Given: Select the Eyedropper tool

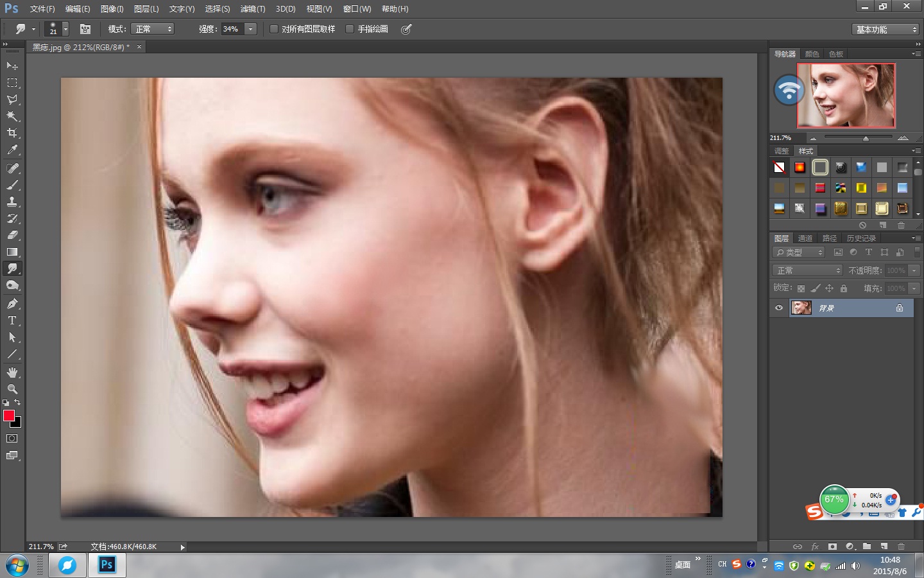Looking at the screenshot, I should [12, 150].
